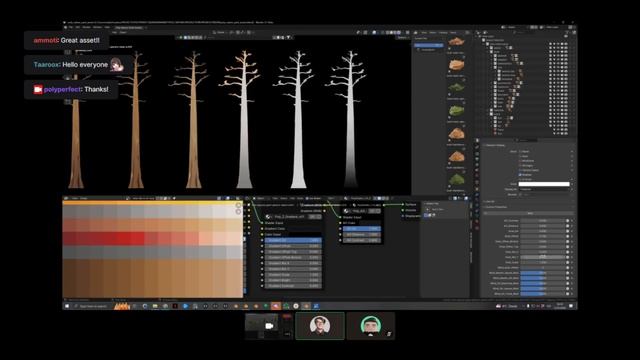This screenshot has width=640, height=360.
Task: Collapse the Viewport Display panel
Action: [495, 145]
